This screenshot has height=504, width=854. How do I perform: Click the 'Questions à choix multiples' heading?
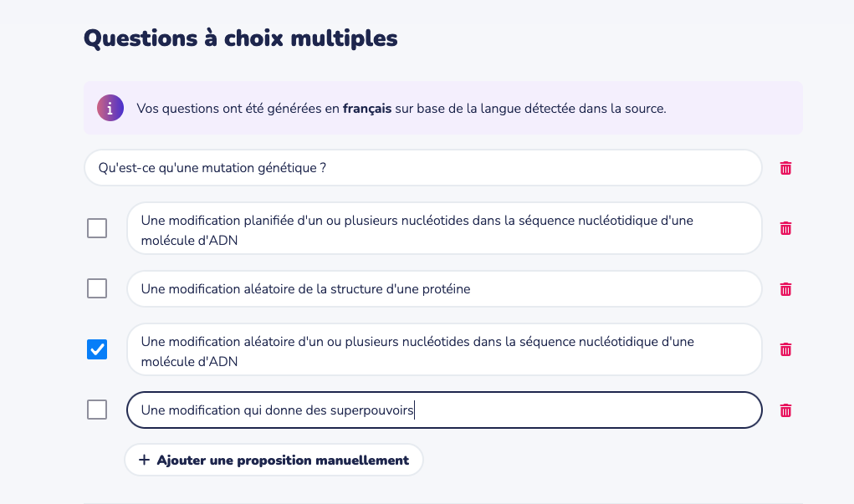pos(240,38)
